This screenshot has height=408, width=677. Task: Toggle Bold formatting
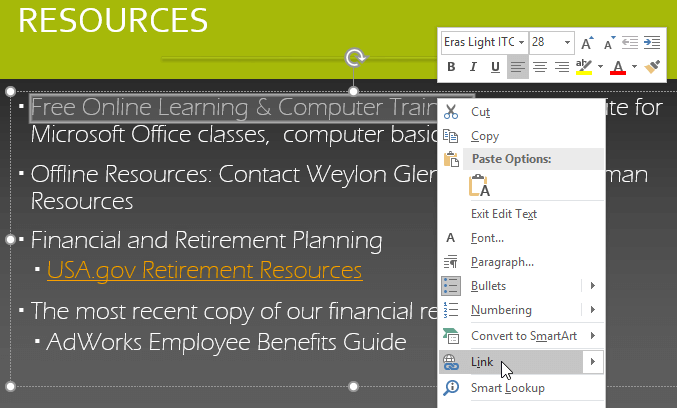click(x=451, y=67)
